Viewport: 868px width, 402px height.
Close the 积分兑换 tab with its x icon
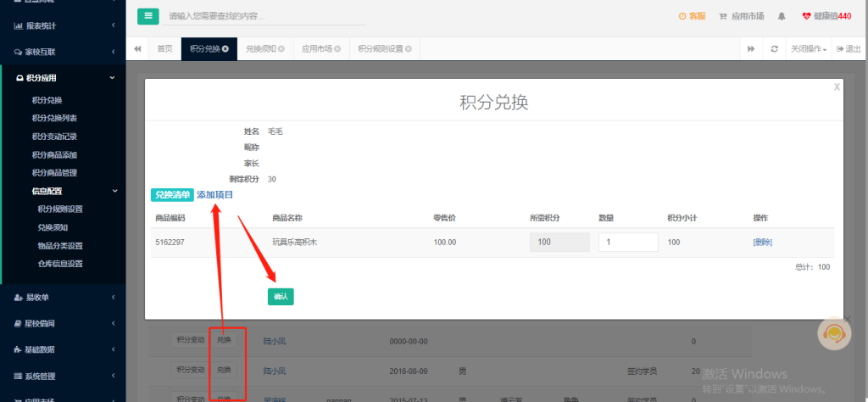(225, 48)
